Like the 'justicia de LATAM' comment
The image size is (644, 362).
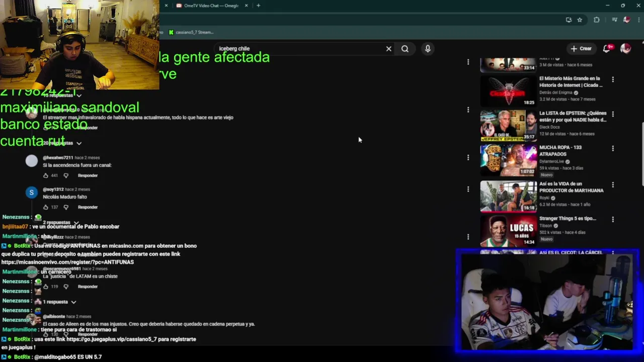[x=46, y=287]
